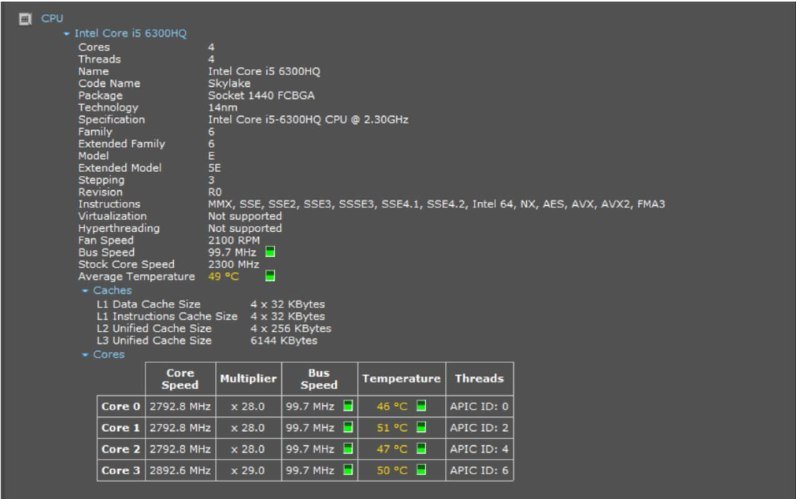
Task: Click the 6144 KBytes L3 value
Action: (284, 340)
